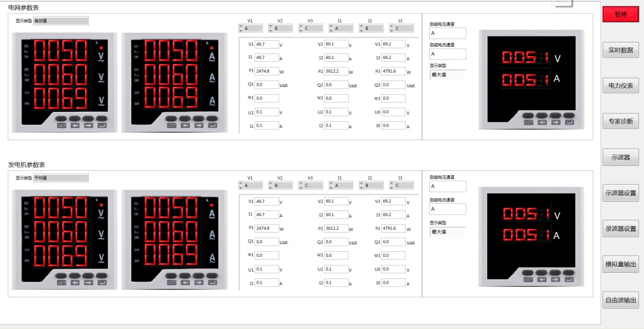Select V3 value 69.2 in 电网参数表
This screenshot has height=329, width=644.
coord(393,44)
